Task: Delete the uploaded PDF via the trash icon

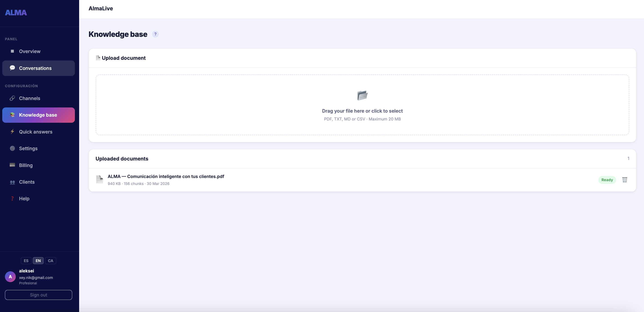Action: point(625,180)
